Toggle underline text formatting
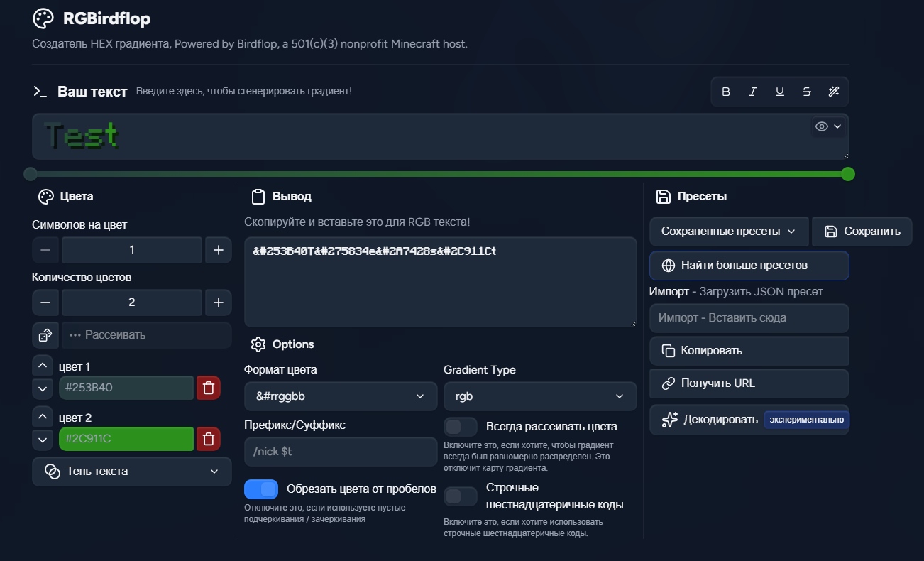The width and height of the screenshot is (924, 561). tap(780, 92)
